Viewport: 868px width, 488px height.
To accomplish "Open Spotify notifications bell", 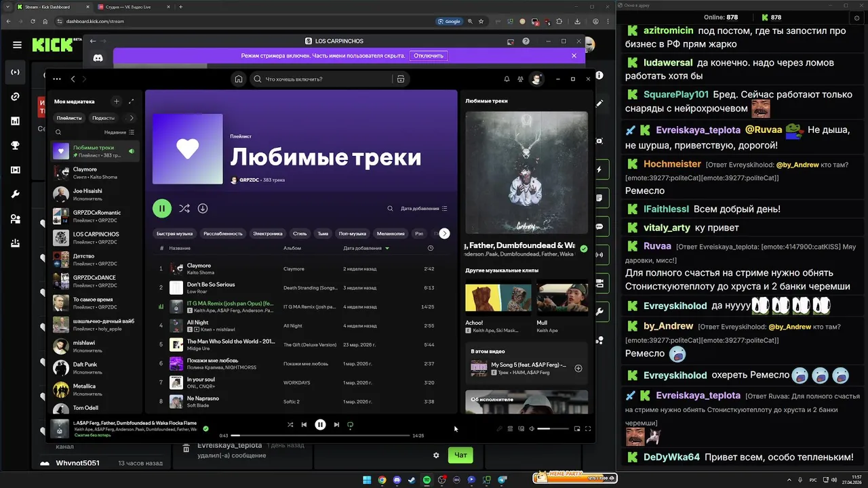I will (507, 79).
